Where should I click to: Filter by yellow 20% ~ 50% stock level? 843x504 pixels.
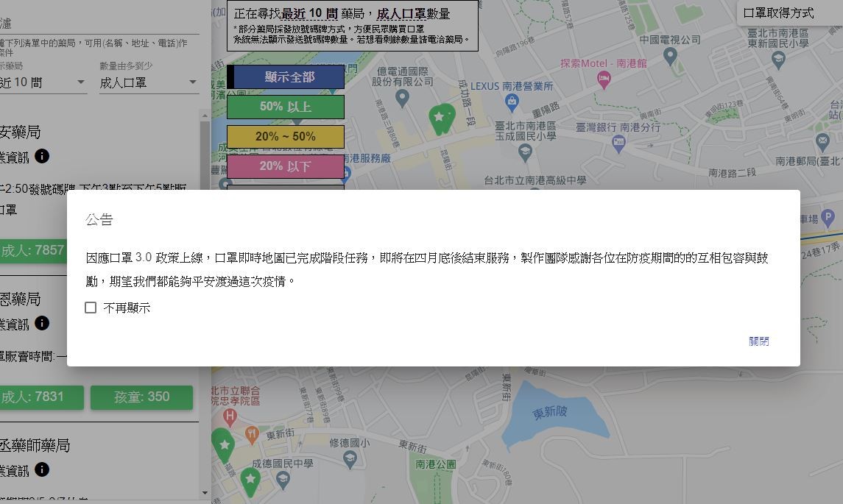coord(286,136)
